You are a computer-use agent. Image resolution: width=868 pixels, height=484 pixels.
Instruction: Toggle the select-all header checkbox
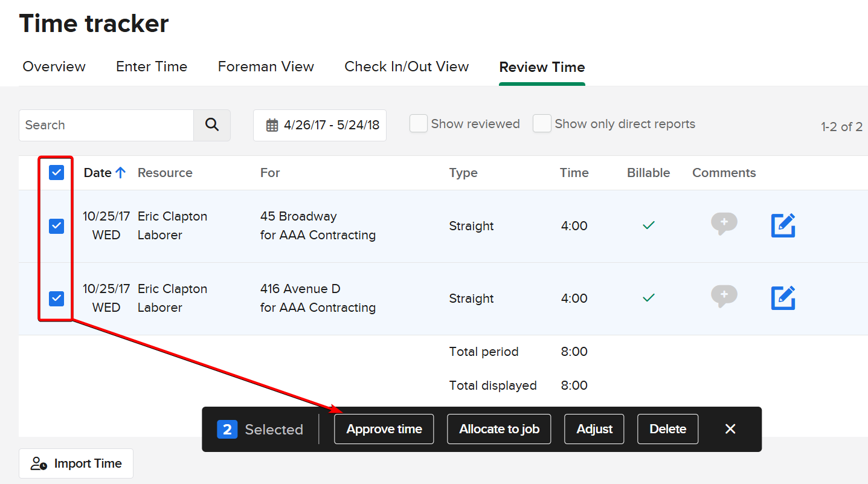[x=56, y=173]
